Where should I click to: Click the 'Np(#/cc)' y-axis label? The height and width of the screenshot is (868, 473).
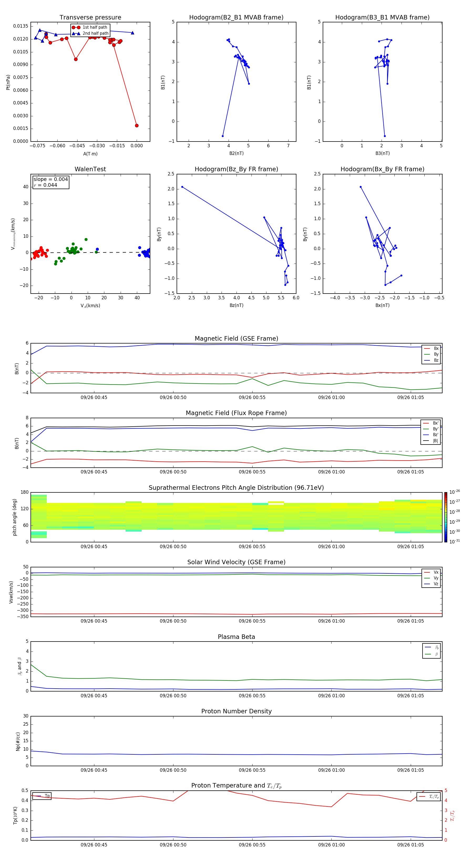pyautogui.click(x=18, y=741)
